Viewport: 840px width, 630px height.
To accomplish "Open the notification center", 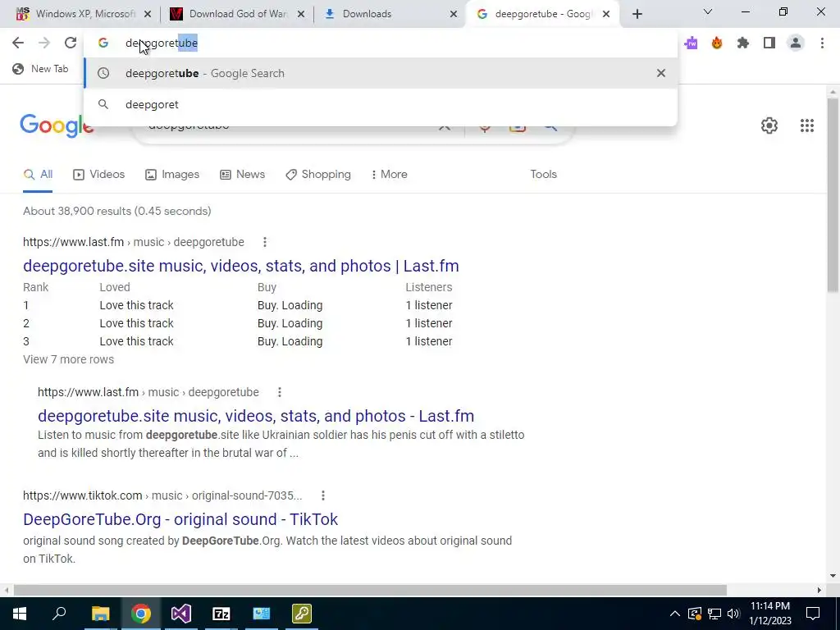I will coord(813,614).
